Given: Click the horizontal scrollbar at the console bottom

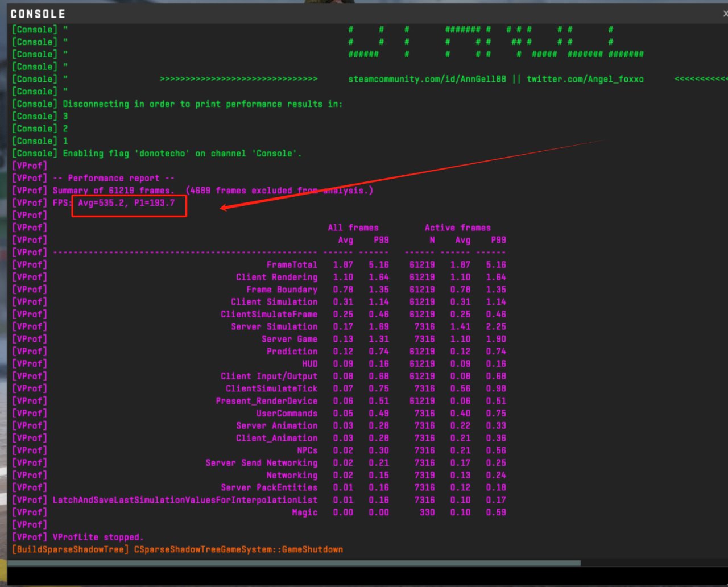Looking at the screenshot, I should [294, 563].
